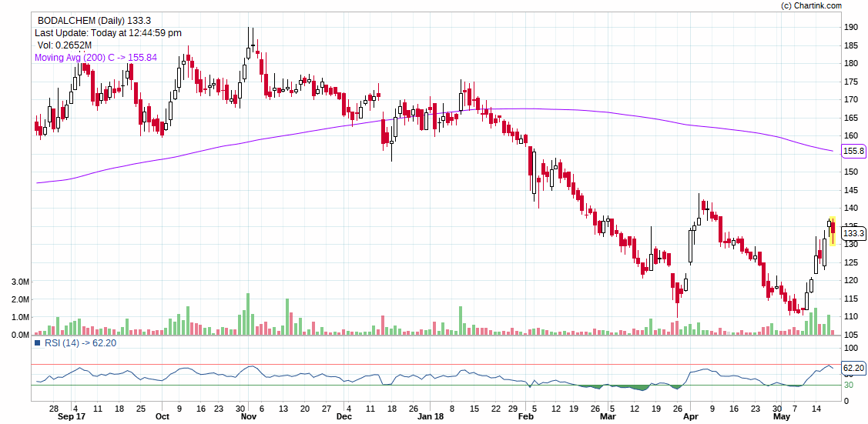Viewport: 868px width, 424px height.
Task: Click the 62.20 RSI value tag
Action: (854, 369)
